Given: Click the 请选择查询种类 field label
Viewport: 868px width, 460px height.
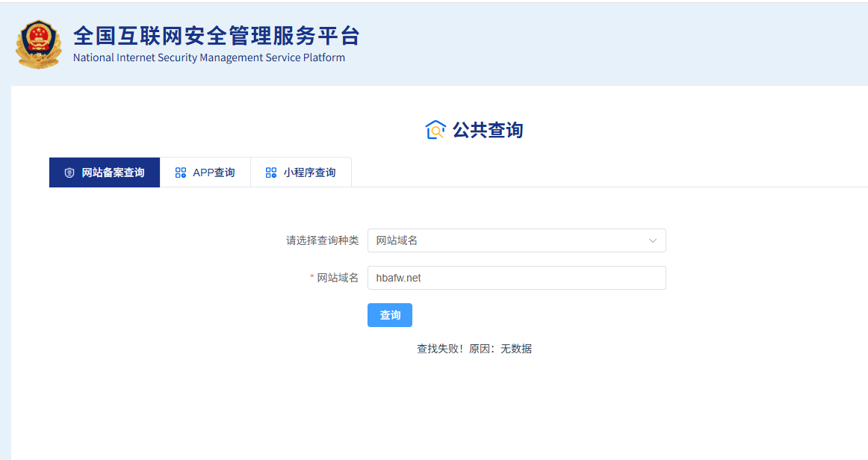Looking at the screenshot, I should (322, 240).
